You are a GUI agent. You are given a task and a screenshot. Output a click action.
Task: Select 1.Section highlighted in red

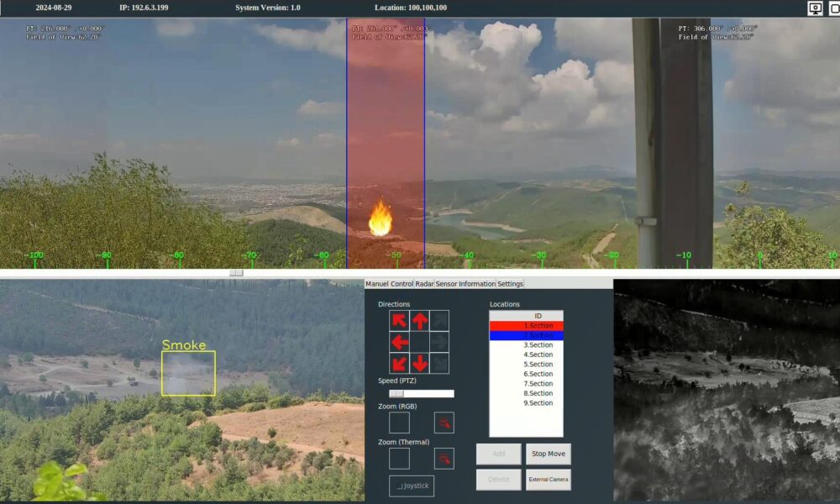point(527,325)
